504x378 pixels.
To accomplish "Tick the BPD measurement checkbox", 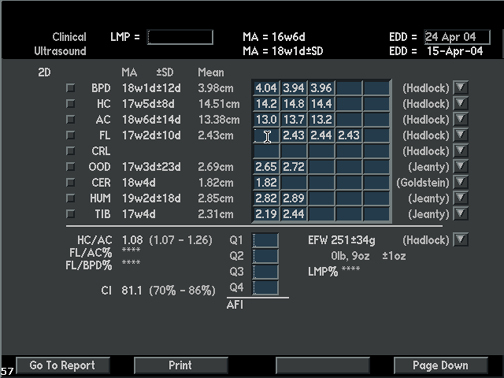I will click(70, 88).
